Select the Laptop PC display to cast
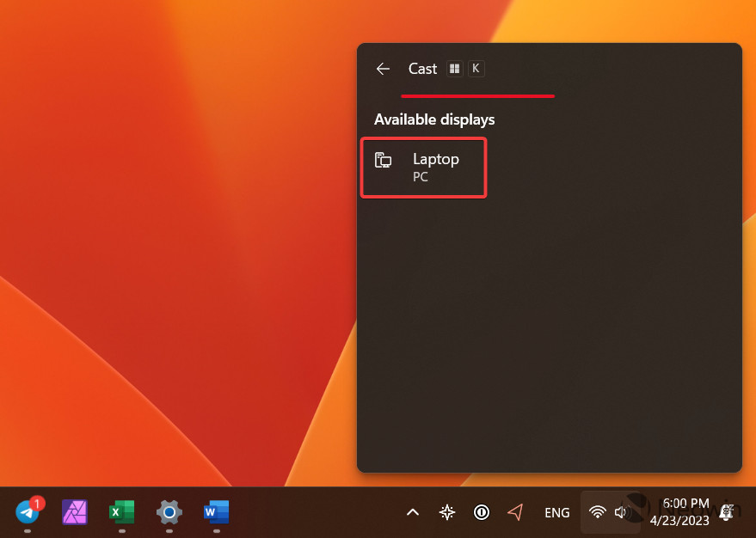Screen dimensions: 756x538 pyautogui.click(x=424, y=168)
